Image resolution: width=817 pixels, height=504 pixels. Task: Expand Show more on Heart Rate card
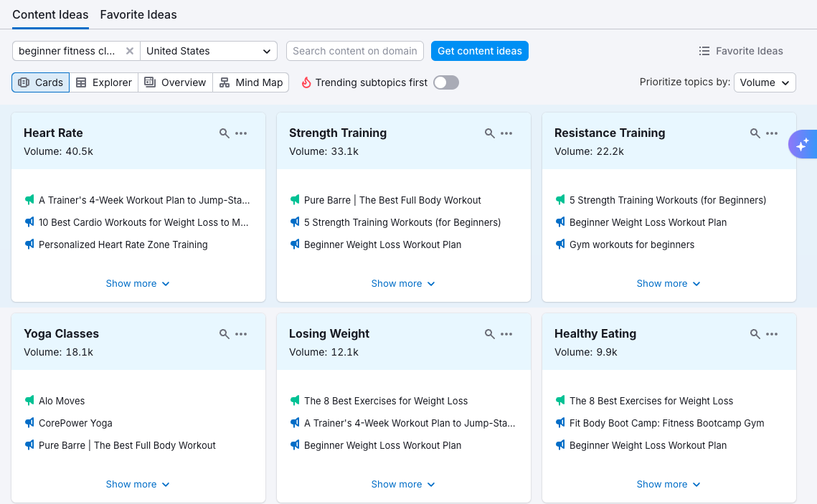pyautogui.click(x=138, y=284)
